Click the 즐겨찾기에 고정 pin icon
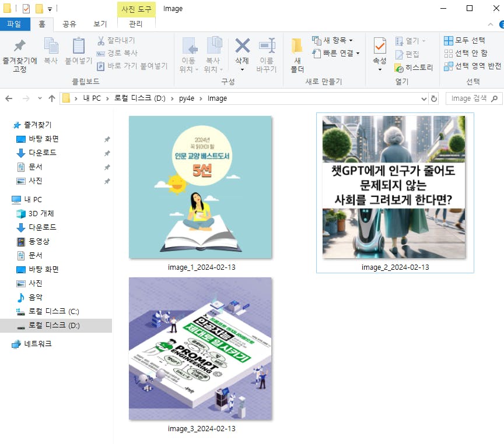 coord(20,47)
